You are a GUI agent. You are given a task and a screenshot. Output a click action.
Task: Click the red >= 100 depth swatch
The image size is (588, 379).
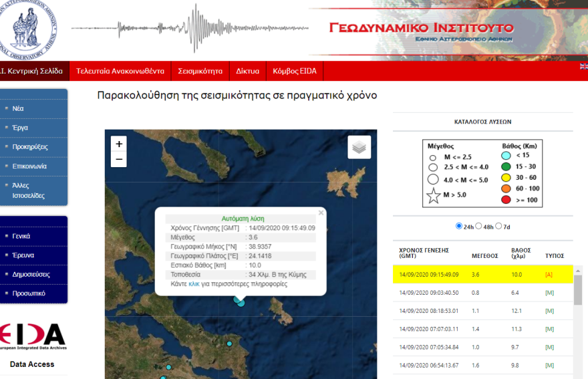506,200
